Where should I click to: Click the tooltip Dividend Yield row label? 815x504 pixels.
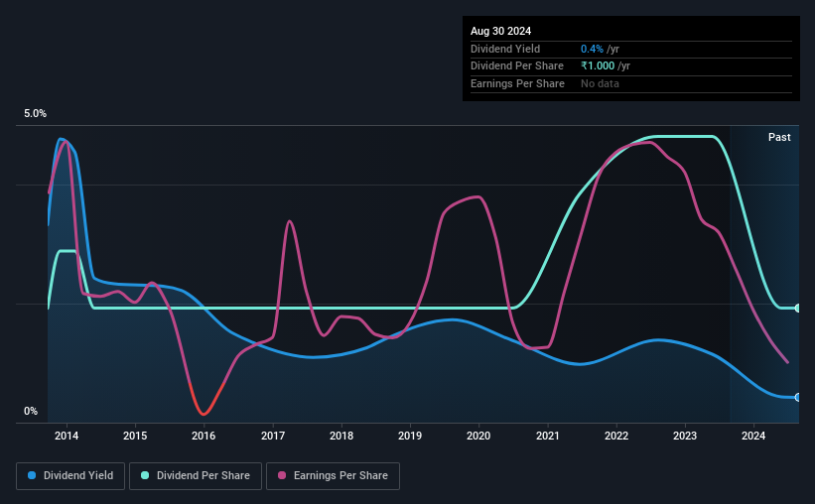[x=505, y=49]
